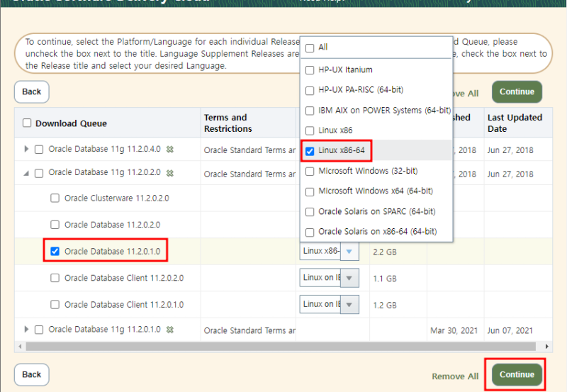Click Oracle Standard Terms text in the 11g 11.2.0.1.0 row
The height and width of the screenshot is (392, 567).
pos(249,330)
